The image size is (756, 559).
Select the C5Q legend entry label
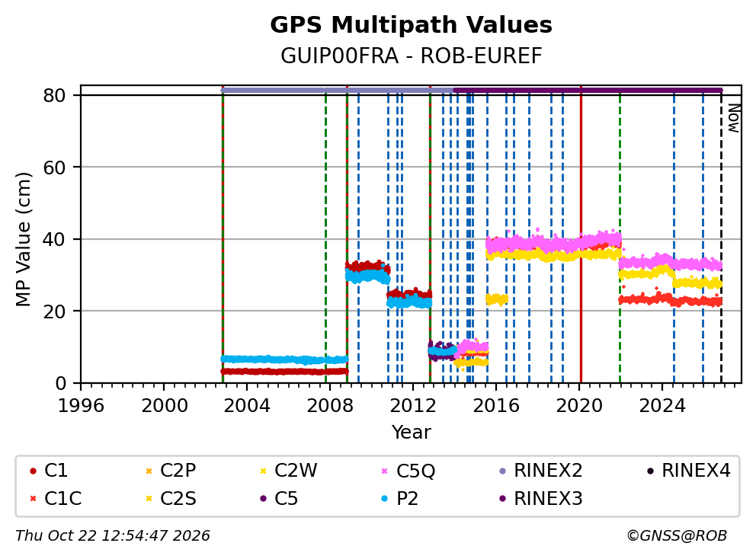pos(415,471)
